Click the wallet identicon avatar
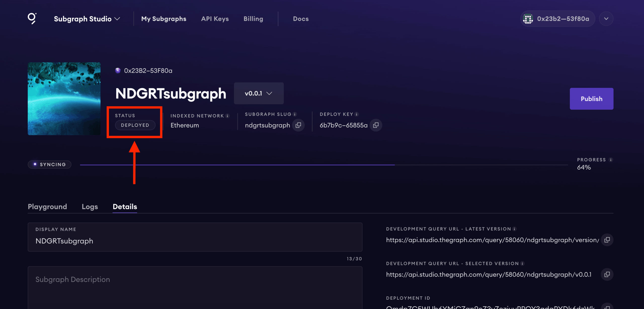 (528, 19)
